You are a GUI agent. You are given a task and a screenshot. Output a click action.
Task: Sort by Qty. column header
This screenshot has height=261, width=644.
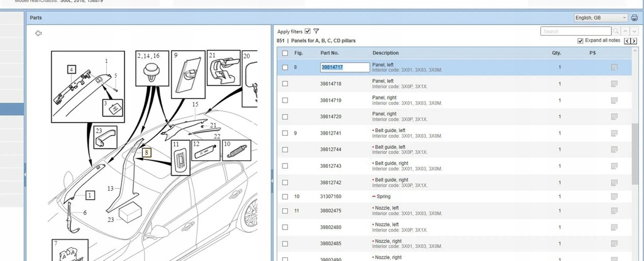coord(557,53)
